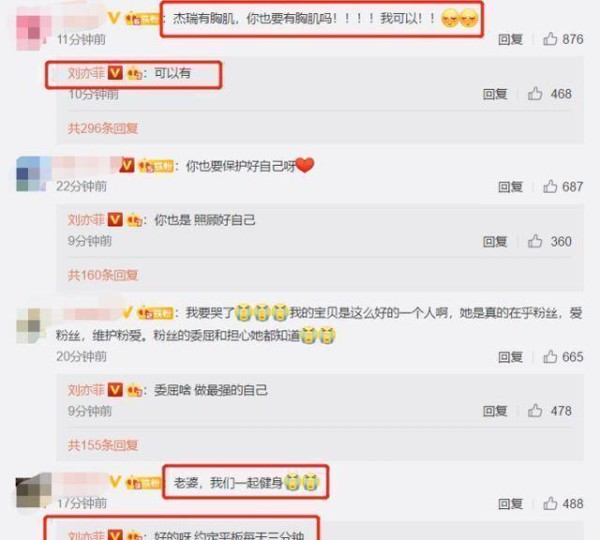The width and height of the screenshot is (600, 540).
Task: Open the pink pixelated commenter avatar
Action: click(x=34, y=32)
